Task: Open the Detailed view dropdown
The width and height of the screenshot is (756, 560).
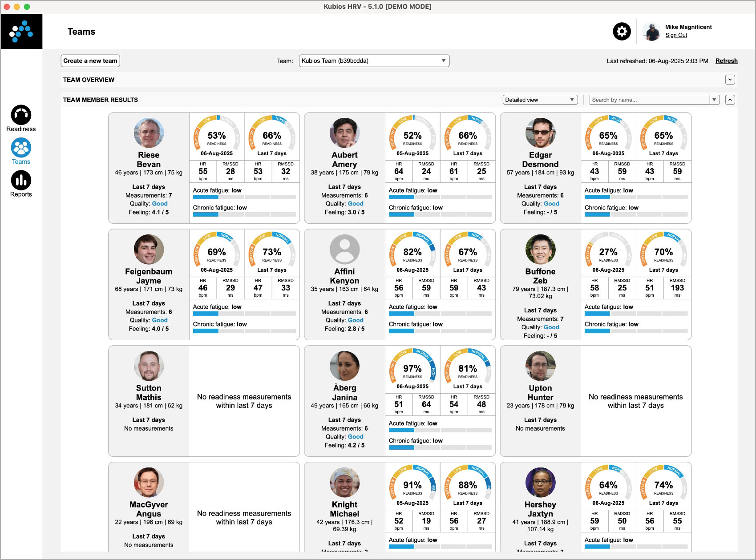Action: [x=540, y=100]
